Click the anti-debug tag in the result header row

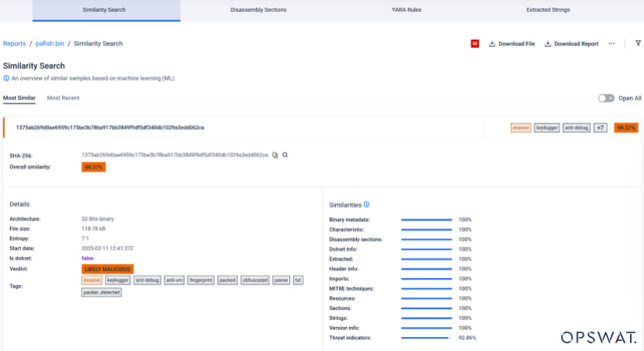576,128
